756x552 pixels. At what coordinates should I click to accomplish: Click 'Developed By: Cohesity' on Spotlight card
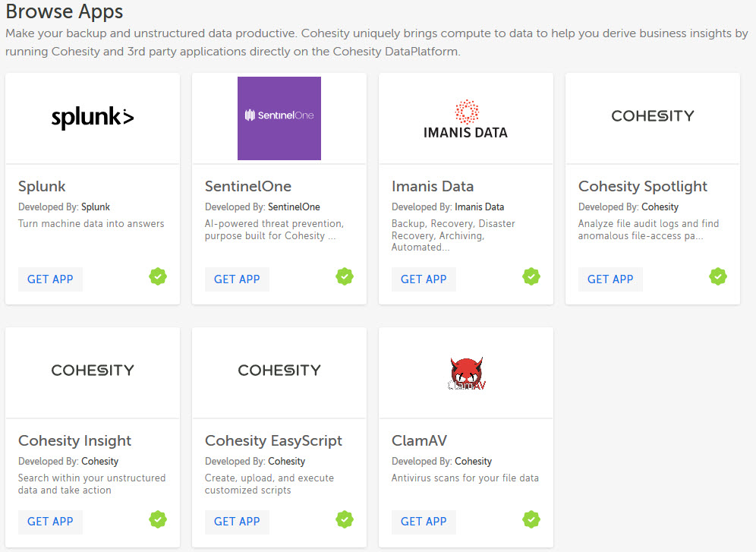pyautogui.click(x=628, y=207)
